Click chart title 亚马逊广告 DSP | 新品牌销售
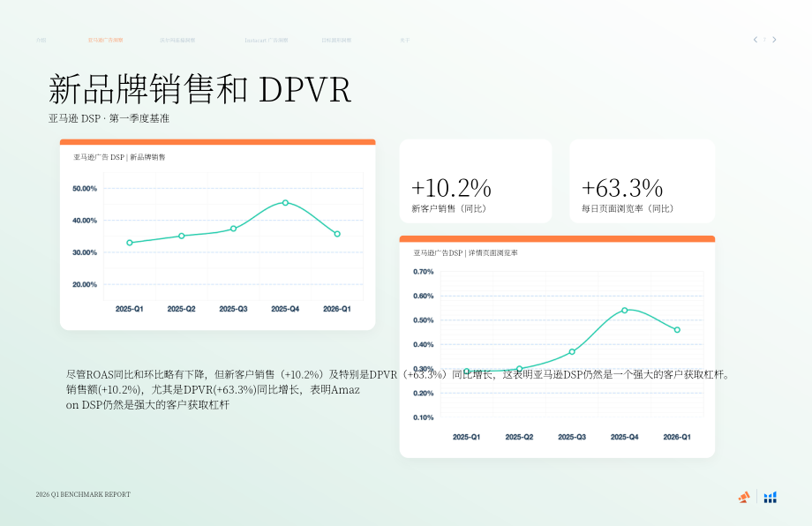The image size is (812, 526). 119,157
